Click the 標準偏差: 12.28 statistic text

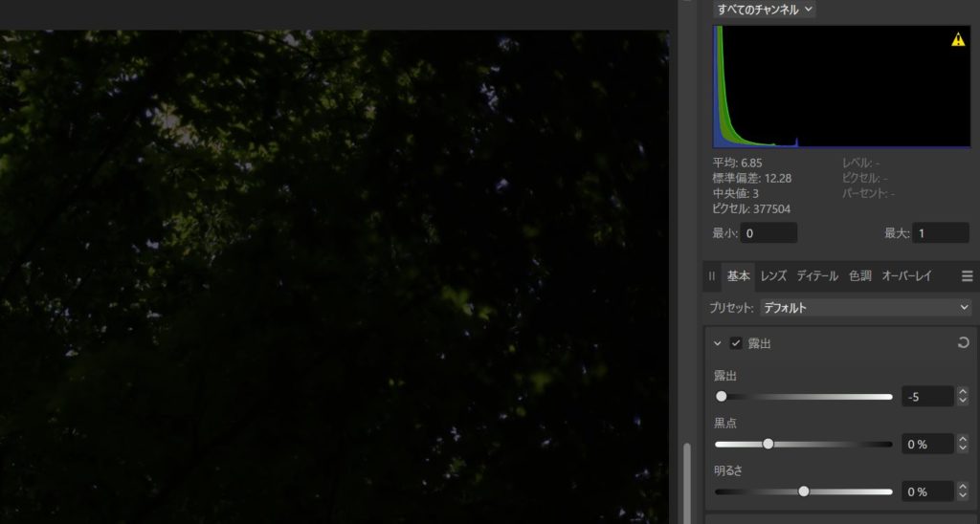tap(752, 178)
